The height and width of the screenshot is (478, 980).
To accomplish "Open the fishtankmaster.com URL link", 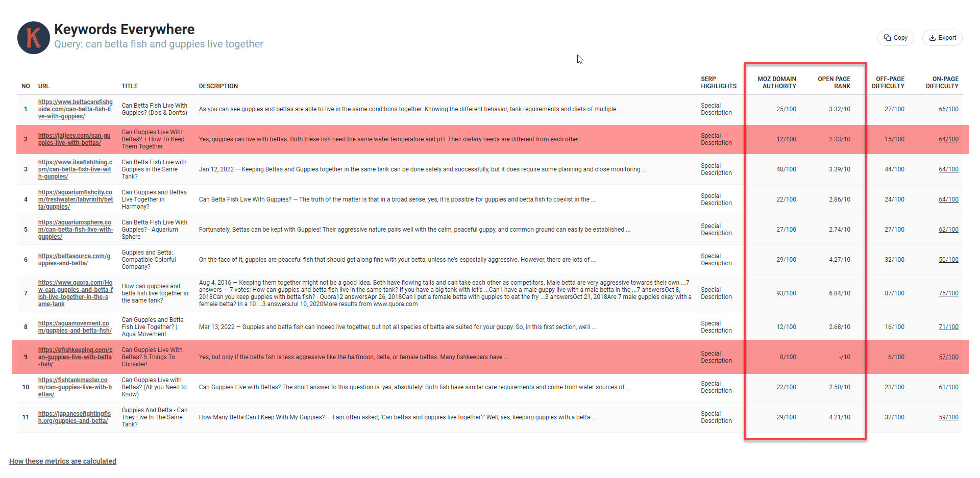I will coord(75,387).
